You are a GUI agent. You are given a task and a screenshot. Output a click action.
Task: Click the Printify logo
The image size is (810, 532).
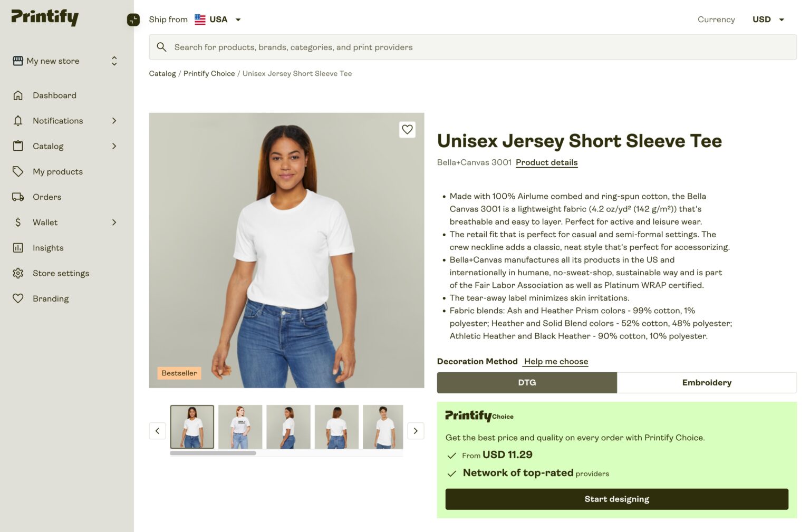point(44,17)
